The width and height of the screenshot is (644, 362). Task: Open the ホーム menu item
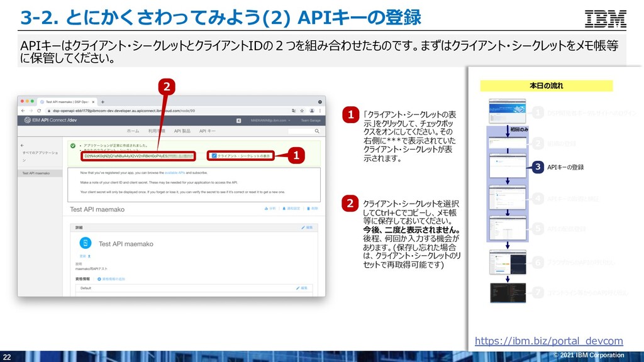[133, 131]
